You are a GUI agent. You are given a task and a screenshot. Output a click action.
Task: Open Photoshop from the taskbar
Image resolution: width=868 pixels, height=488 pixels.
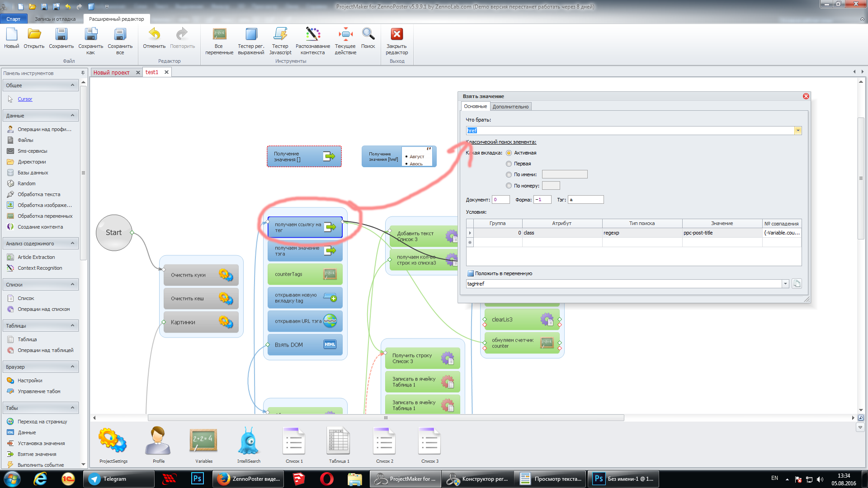point(198,479)
